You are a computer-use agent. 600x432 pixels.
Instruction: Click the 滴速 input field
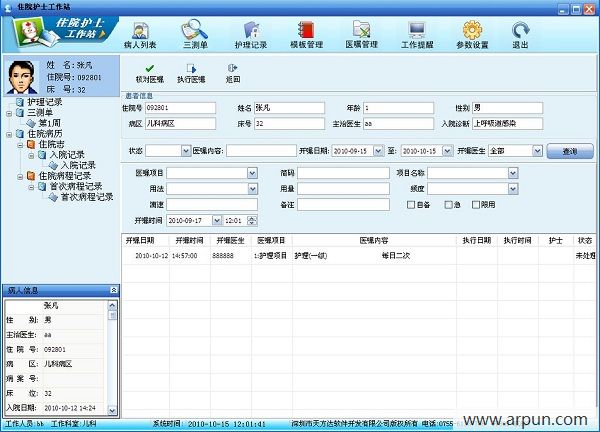(x=212, y=205)
